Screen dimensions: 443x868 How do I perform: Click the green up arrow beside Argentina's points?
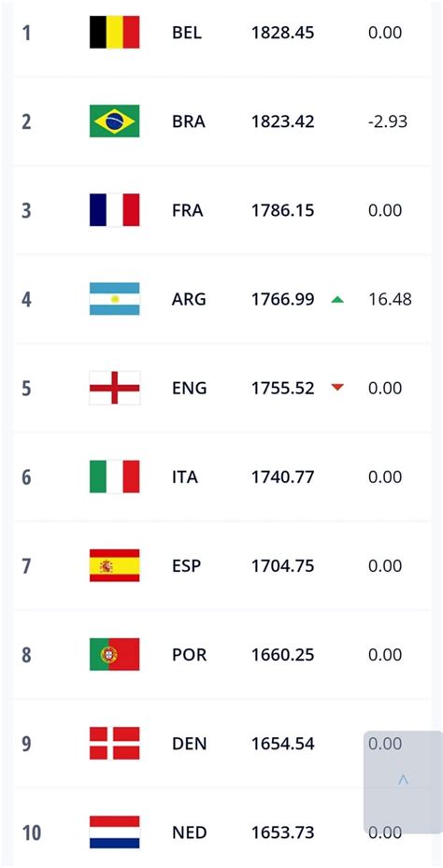[337, 300]
